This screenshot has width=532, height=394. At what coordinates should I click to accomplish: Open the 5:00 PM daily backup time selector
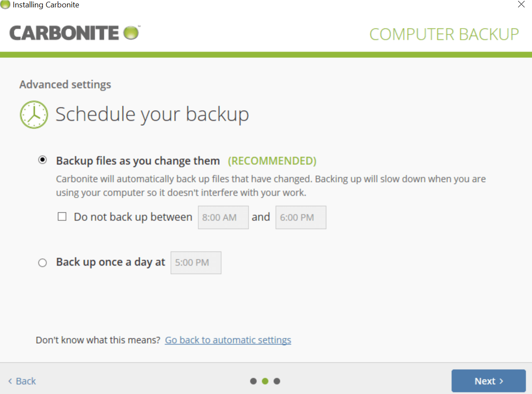[196, 263]
